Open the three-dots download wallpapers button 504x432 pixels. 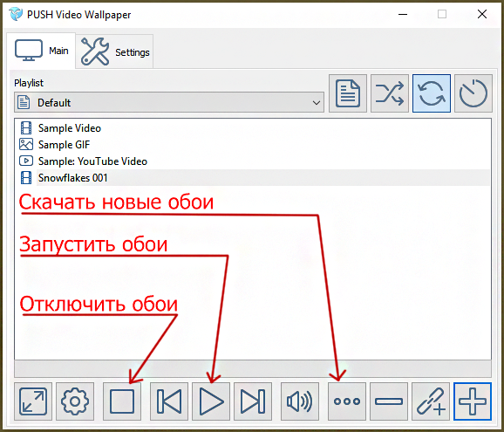[347, 401]
